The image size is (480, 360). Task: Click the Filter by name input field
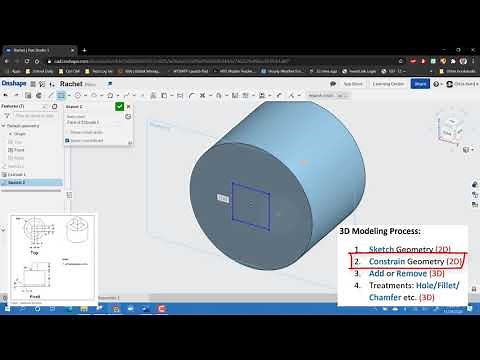(34, 116)
